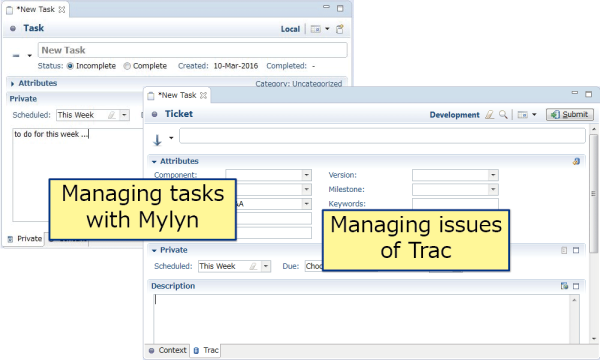Switch to the Context tab
The width and height of the screenshot is (600, 360).
point(168,350)
